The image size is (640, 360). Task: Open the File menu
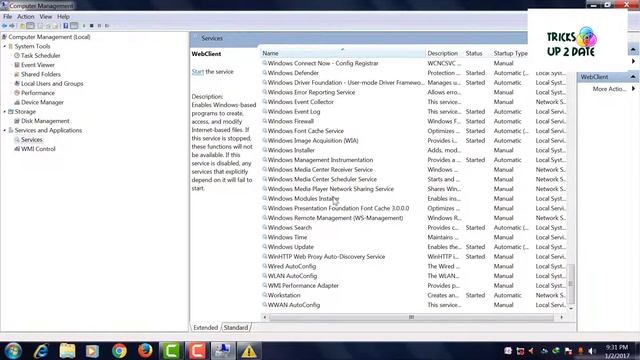point(7,17)
